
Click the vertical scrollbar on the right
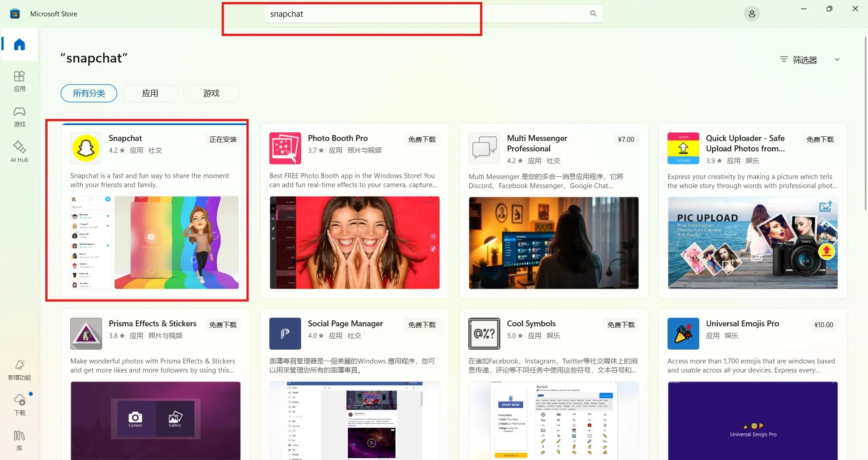(865, 122)
